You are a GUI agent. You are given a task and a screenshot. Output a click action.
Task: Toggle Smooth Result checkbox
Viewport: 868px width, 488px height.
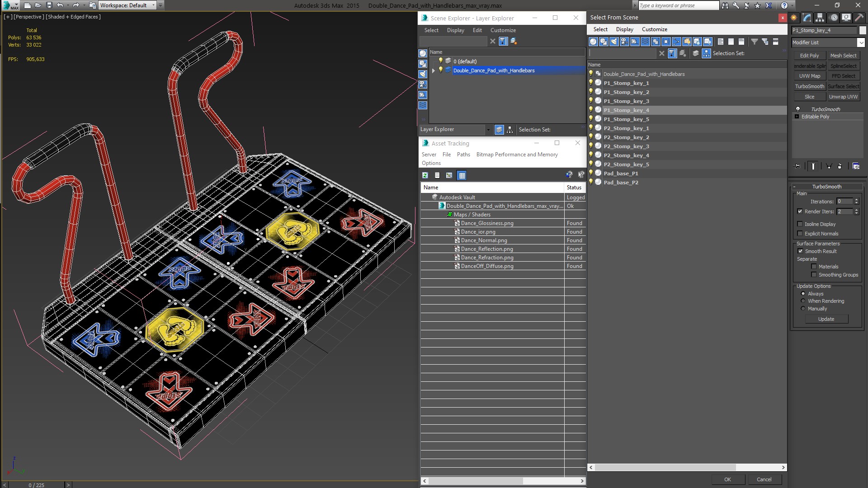(800, 251)
